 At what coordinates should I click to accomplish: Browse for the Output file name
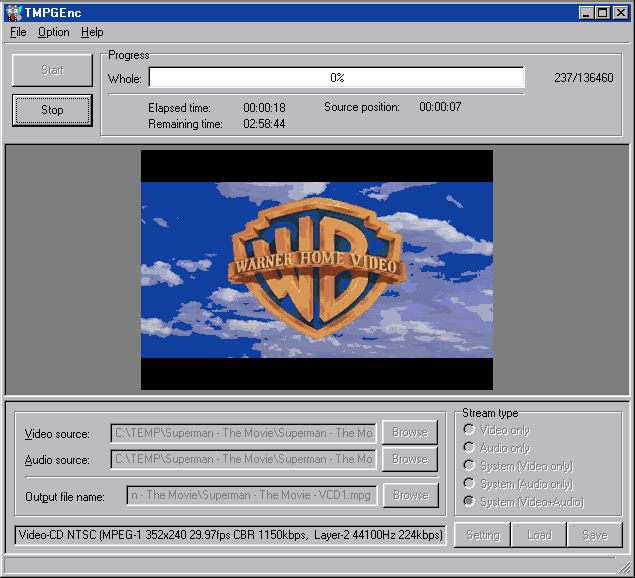[x=409, y=495]
